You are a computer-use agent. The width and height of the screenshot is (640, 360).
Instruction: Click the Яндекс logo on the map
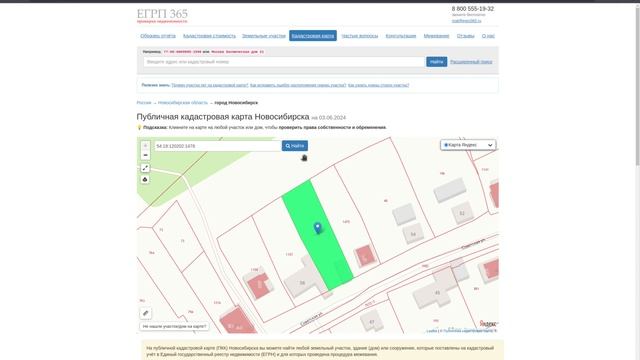click(x=488, y=324)
